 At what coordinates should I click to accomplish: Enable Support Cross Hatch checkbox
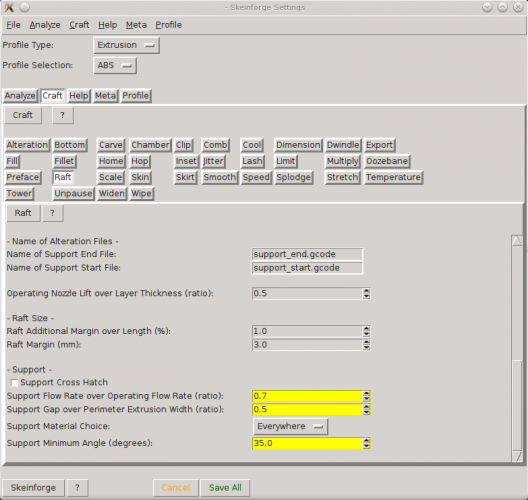point(14,383)
